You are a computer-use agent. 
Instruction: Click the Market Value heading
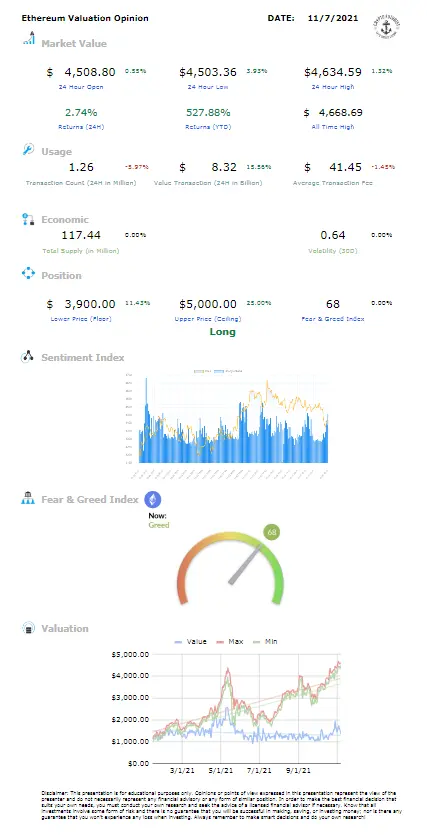74,44
